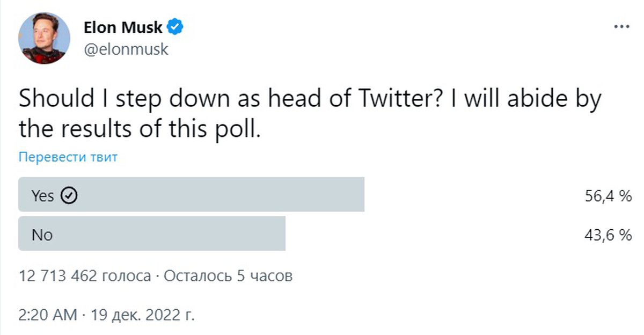644x335 pixels.
Task: Click the checkmark icon beside Yes
Action: [68, 195]
